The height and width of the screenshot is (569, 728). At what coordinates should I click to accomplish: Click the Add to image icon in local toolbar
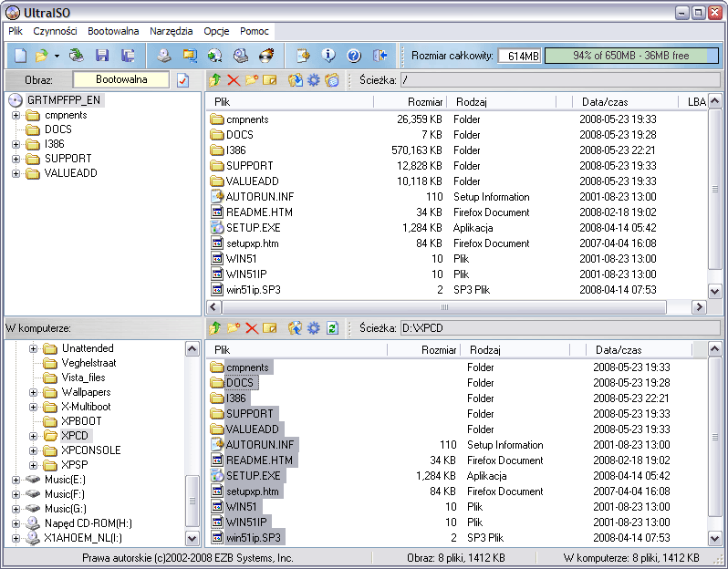click(296, 328)
